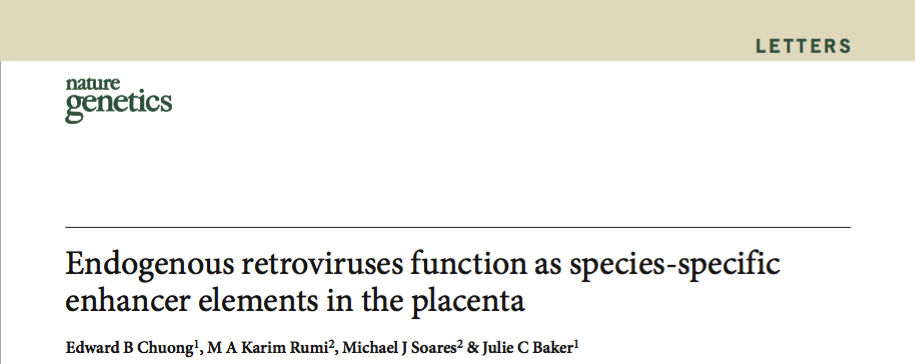The image size is (915, 364).
Task: Click affiliation superscript 1 after Chuong
Action: tap(197, 345)
